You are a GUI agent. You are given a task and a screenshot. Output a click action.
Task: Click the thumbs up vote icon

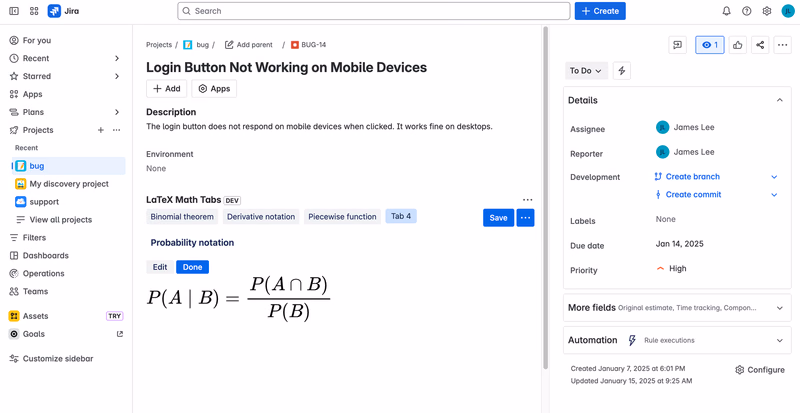point(737,45)
